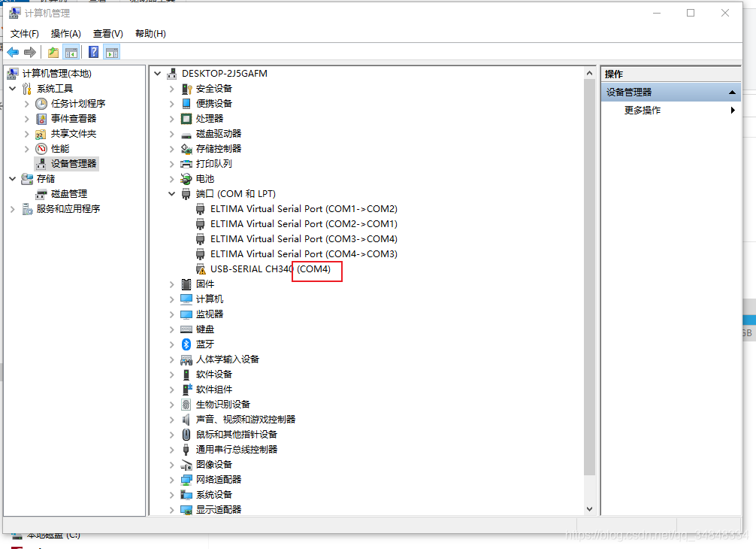Screen dimensions: 756x549
Task: Click the 电池 battery icon
Action: (186, 179)
